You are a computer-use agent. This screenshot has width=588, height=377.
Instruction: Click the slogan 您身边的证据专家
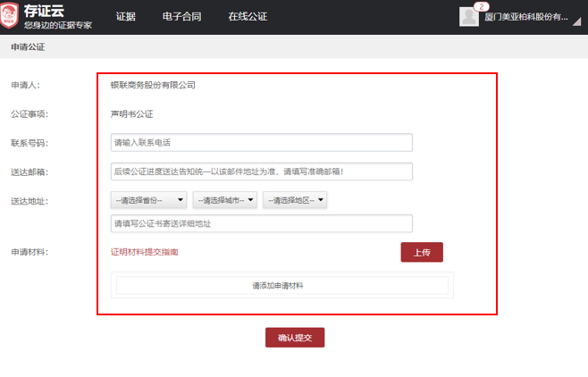(x=58, y=25)
